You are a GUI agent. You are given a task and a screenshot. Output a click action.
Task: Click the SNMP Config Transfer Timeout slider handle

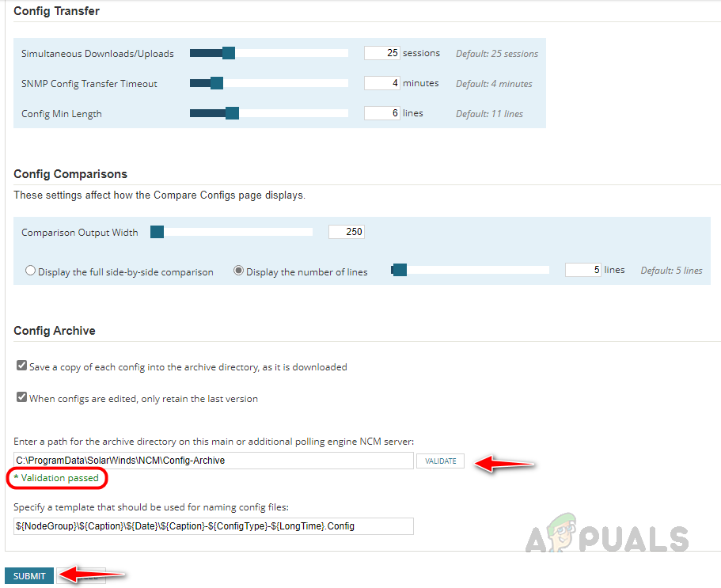click(x=217, y=83)
